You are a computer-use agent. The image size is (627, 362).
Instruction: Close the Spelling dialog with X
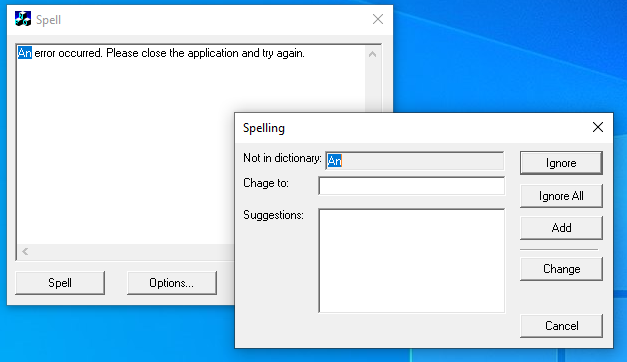tap(598, 127)
